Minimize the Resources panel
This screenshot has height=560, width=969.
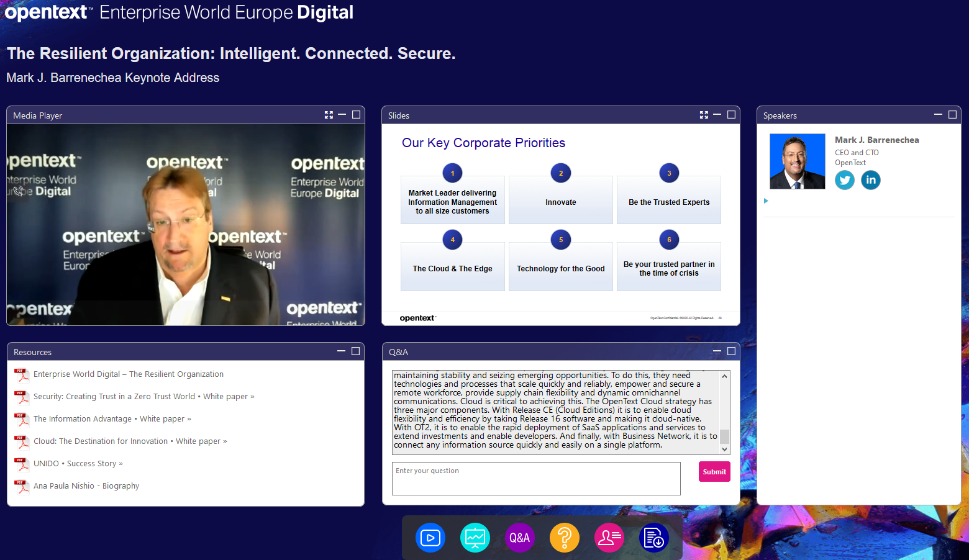click(341, 351)
